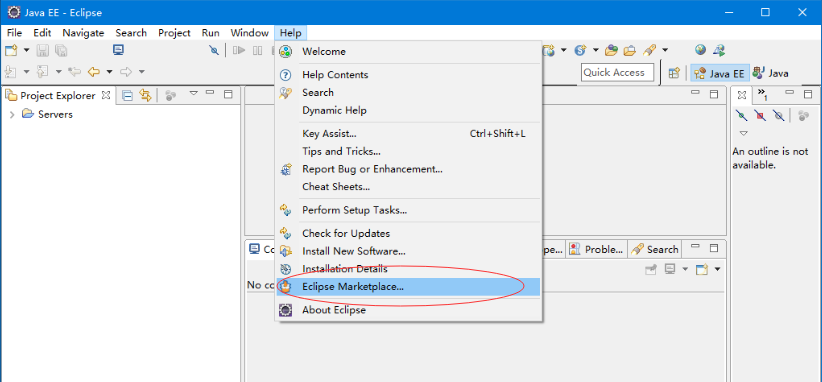Click Open Web Browser globe icon
Viewport: 822px width, 382px height.
pos(700,50)
